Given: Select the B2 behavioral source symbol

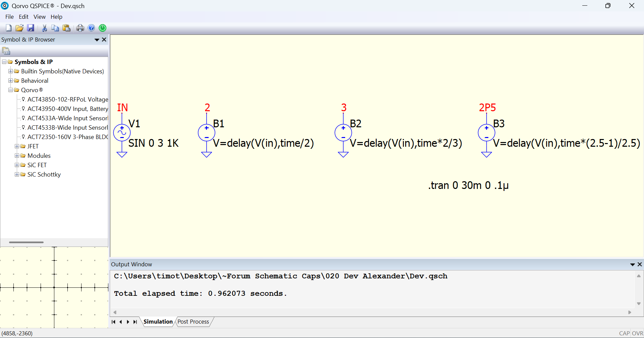Looking at the screenshot, I should [x=343, y=133].
